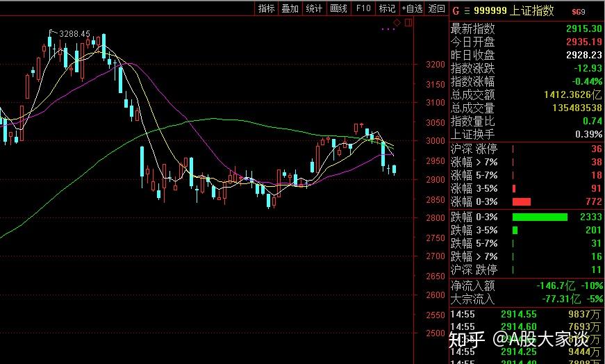
Task: Click the 叠加 overlay button
Action: pyautogui.click(x=290, y=8)
